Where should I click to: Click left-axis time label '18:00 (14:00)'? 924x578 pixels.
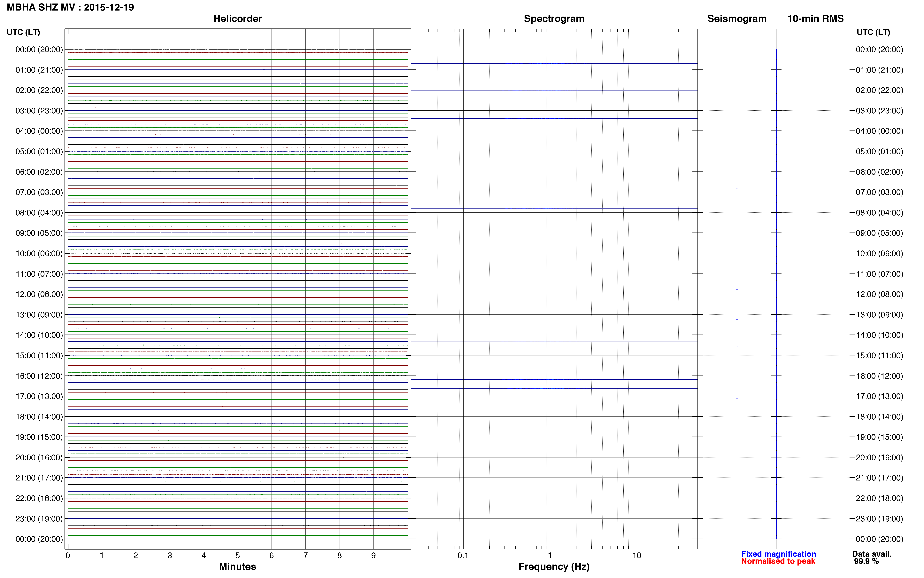point(39,417)
